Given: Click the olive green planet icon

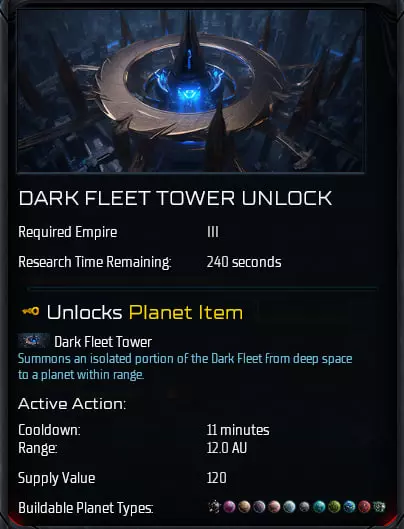Looking at the screenshot, I should [x=334, y=506].
